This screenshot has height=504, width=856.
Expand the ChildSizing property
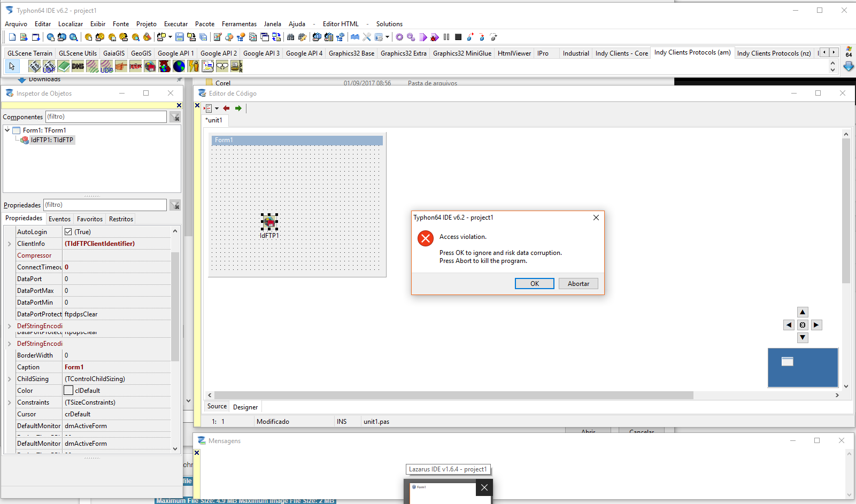9,379
